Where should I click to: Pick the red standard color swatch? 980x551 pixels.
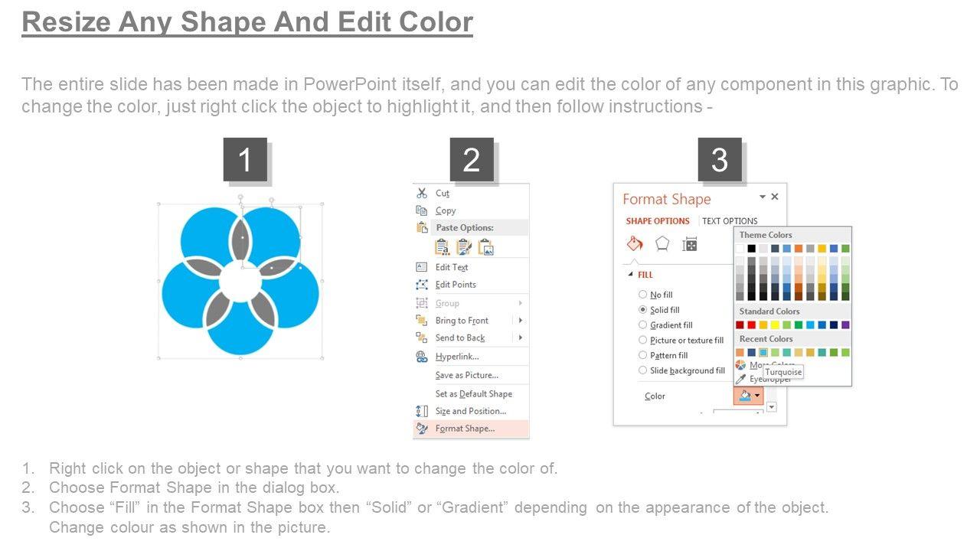pyautogui.click(x=750, y=325)
